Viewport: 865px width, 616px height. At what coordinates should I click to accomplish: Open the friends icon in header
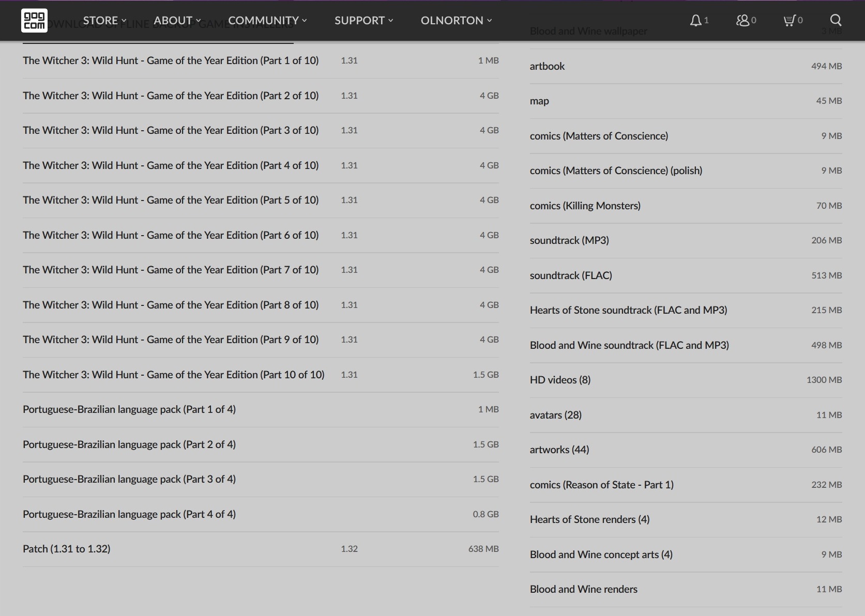point(742,20)
